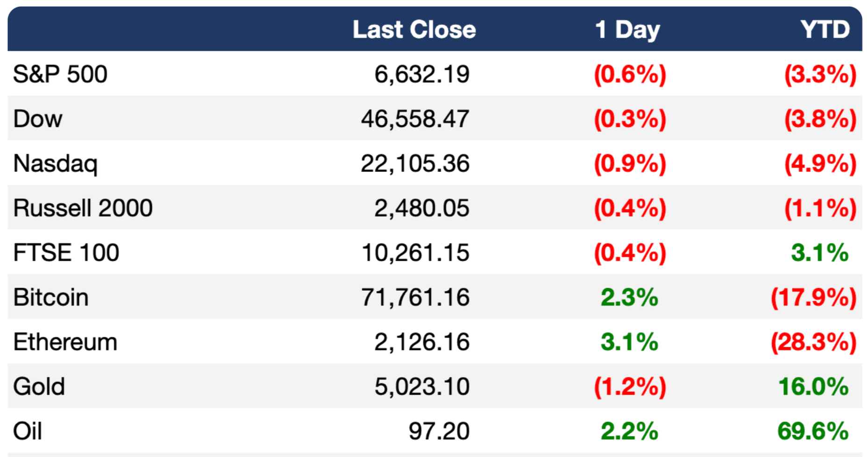Click the Nasdaq 1 Day change (0.9%)
The width and height of the screenshot is (868, 457).
630,164
